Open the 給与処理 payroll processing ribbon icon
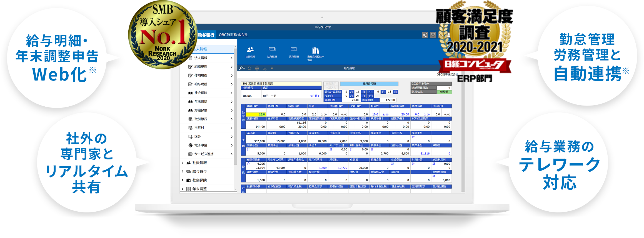644x238 pixels. (272, 49)
